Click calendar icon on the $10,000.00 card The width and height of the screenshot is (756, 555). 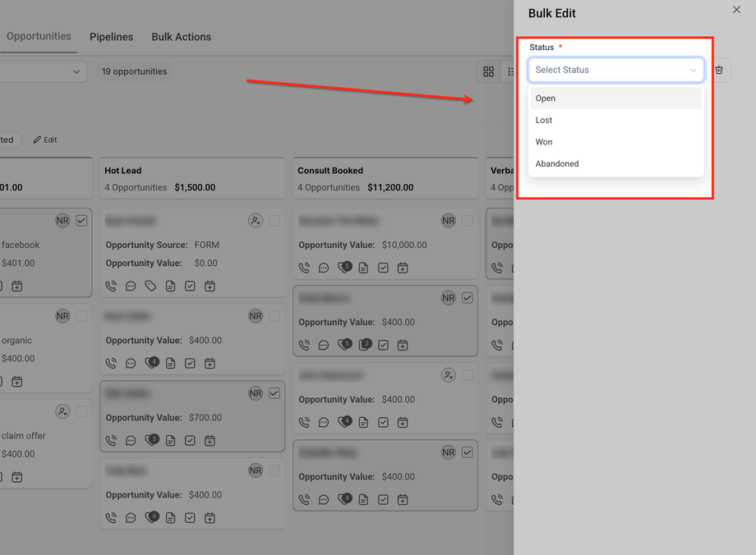[x=403, y=268]
